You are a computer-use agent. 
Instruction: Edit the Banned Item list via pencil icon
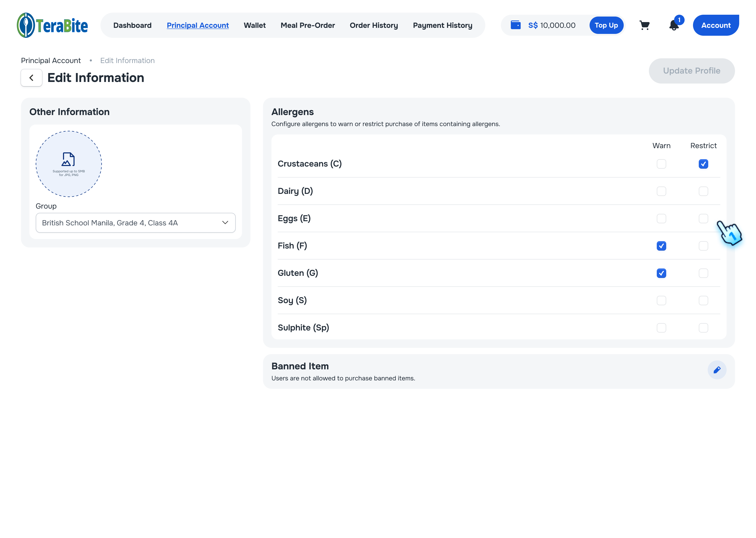tap(717, 370)
